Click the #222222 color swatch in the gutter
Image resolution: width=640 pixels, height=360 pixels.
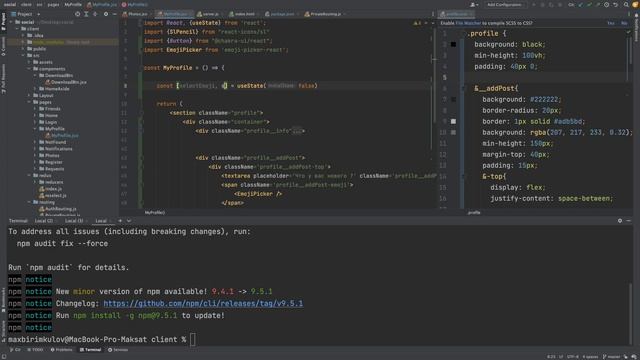453,99
